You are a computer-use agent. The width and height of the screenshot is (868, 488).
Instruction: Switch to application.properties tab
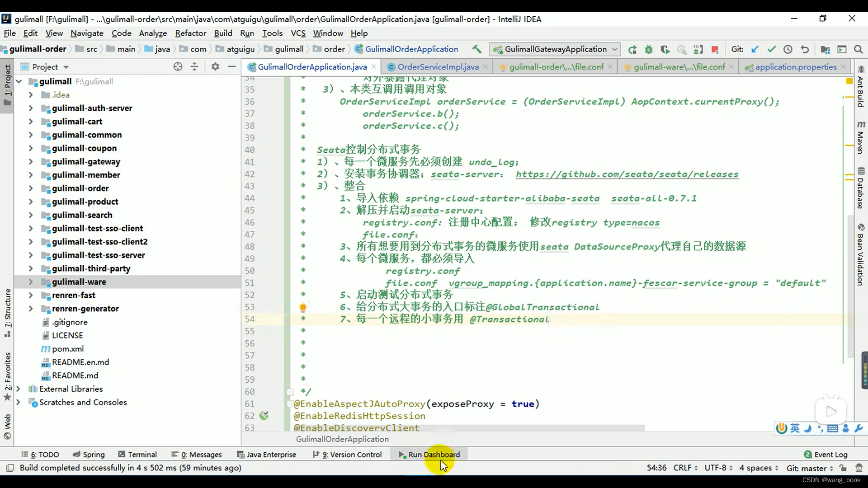pyautogui.click(x=796, y=67)
